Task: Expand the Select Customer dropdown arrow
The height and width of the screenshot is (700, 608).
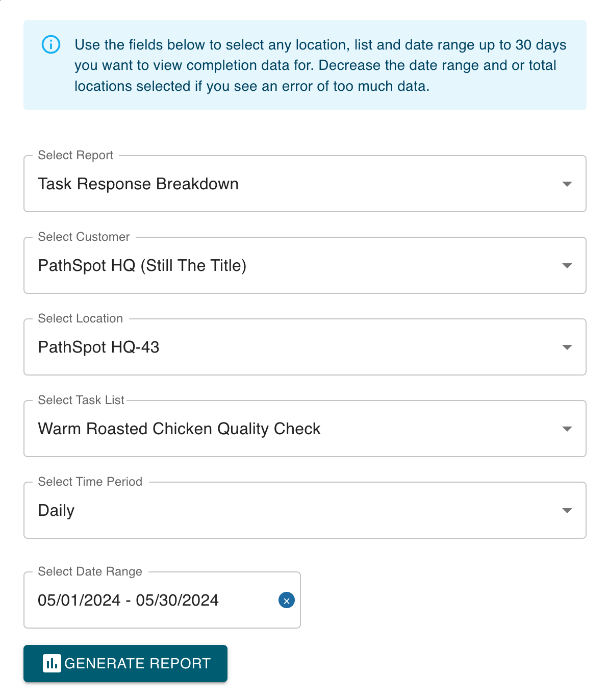Action: [x=567, y=265]
